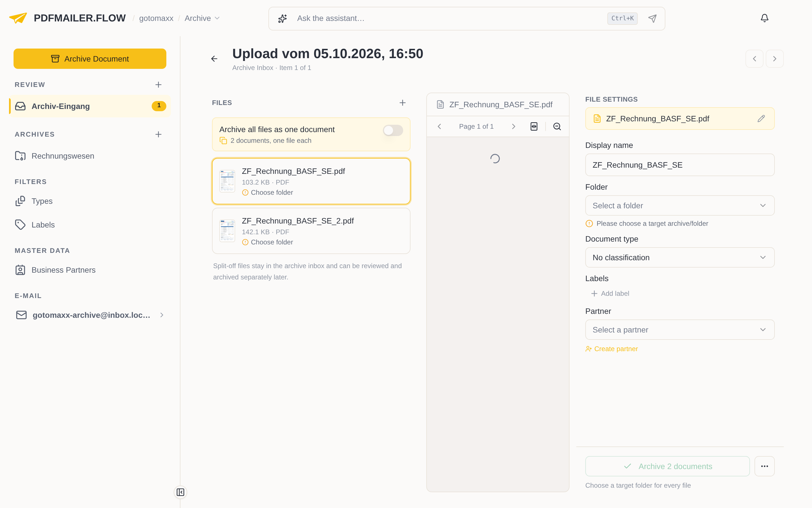This screenshot has height=508, width=812.
Task: Navigate to previous inbox item
Action: click(754, 59)
